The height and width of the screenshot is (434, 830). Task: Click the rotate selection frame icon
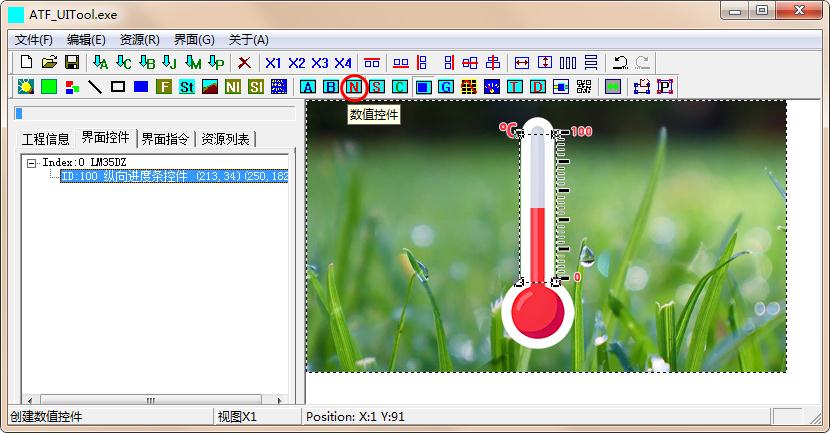(x=642, y=86)
